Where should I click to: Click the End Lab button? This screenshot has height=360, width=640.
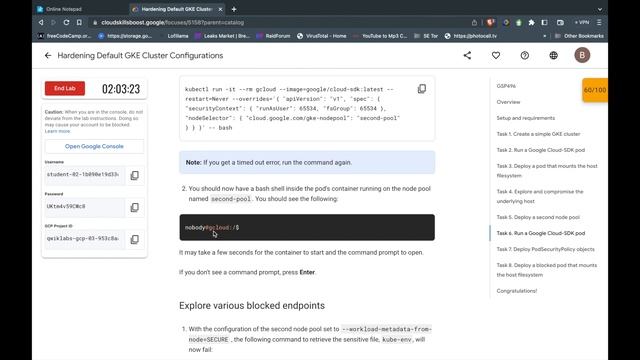click(x=65, y=88)
